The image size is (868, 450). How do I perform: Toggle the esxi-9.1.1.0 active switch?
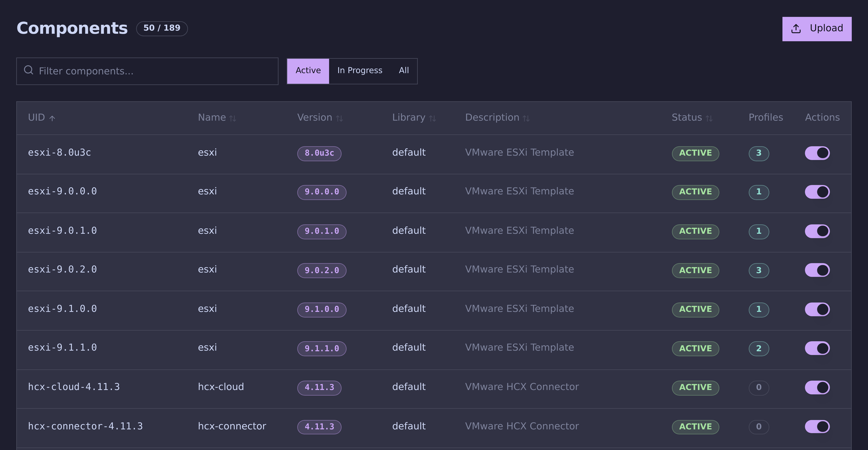(817, 348)
